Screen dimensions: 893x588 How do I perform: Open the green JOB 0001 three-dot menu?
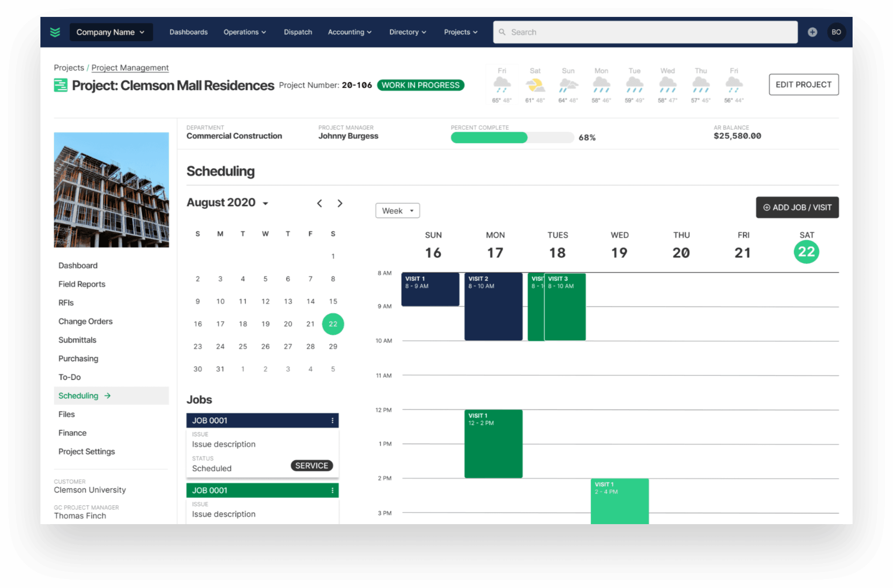click(x=332, y=490)
